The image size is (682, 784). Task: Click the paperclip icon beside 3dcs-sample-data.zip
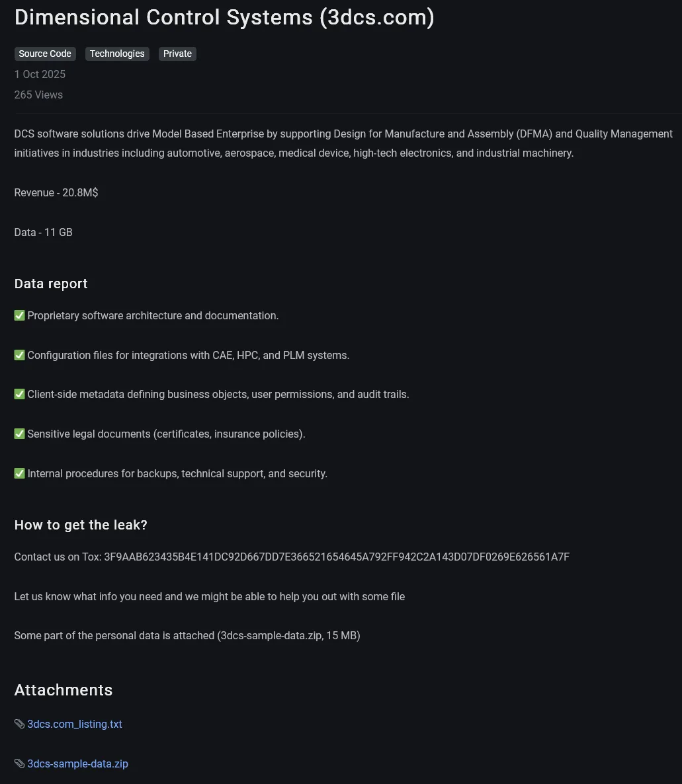(19, 764)
